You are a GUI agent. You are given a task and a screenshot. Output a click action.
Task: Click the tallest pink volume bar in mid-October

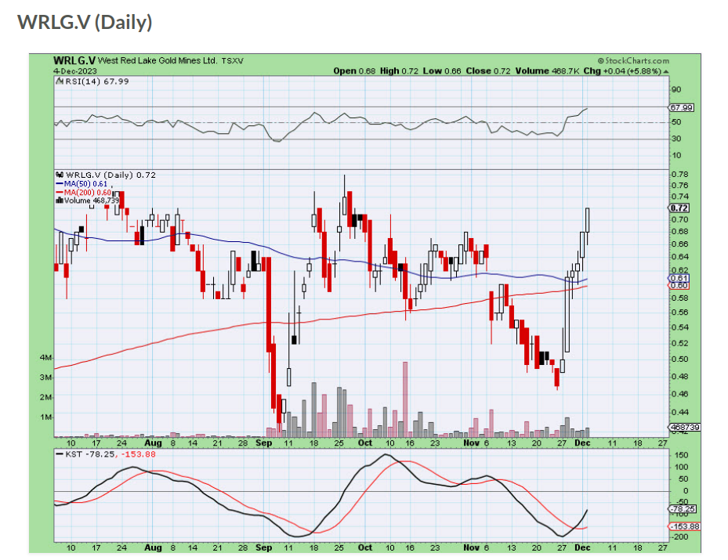click(x=405, y=399)
